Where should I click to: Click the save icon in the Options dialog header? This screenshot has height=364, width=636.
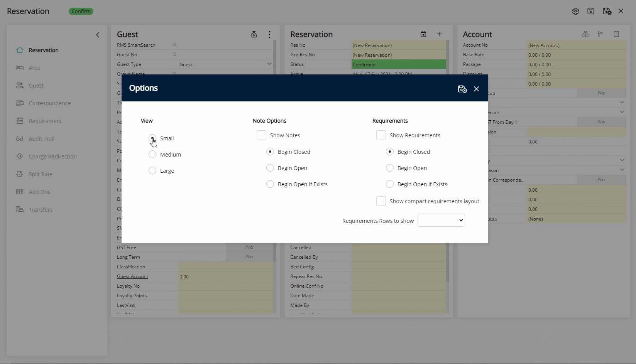(x=462, y=88)
